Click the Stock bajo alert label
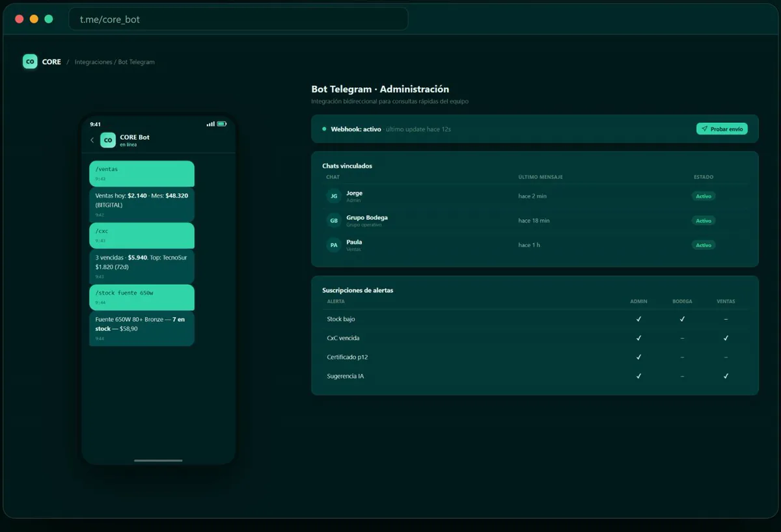The height and width of the screenshot is (532, 781). (341, 319)
